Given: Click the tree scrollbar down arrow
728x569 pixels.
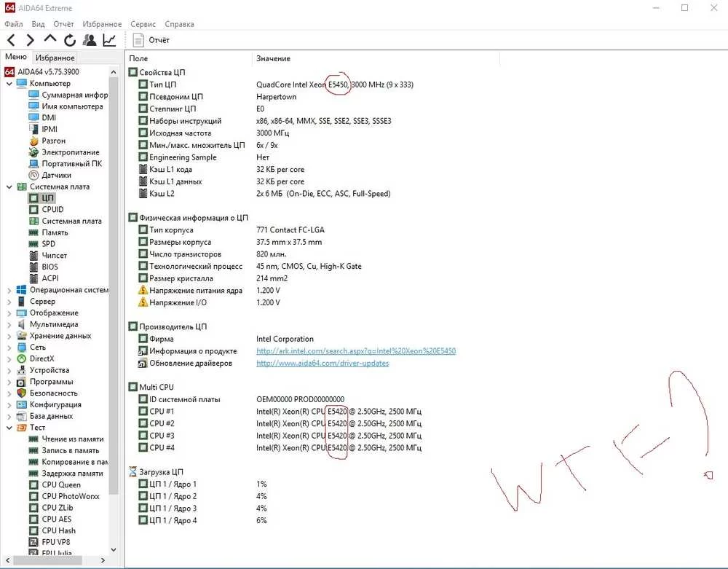Looking at the screenshot, I should coord(114,550).
